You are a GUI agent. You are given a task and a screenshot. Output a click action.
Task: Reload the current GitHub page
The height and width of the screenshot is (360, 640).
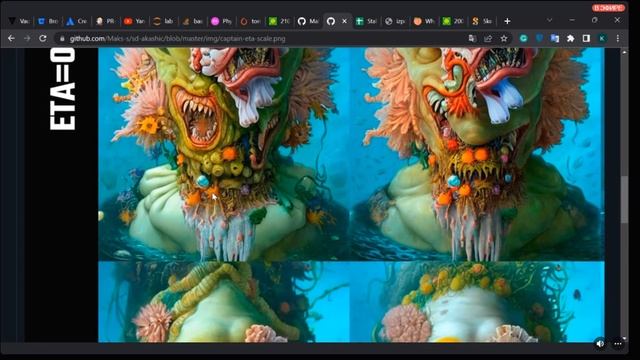click(42, 38)
